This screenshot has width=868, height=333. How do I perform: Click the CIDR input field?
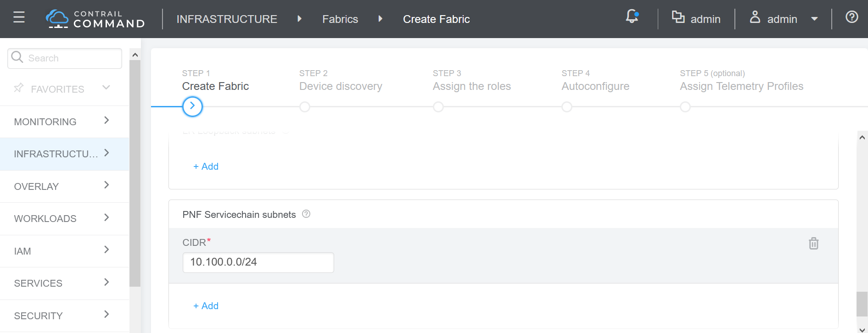258,262
